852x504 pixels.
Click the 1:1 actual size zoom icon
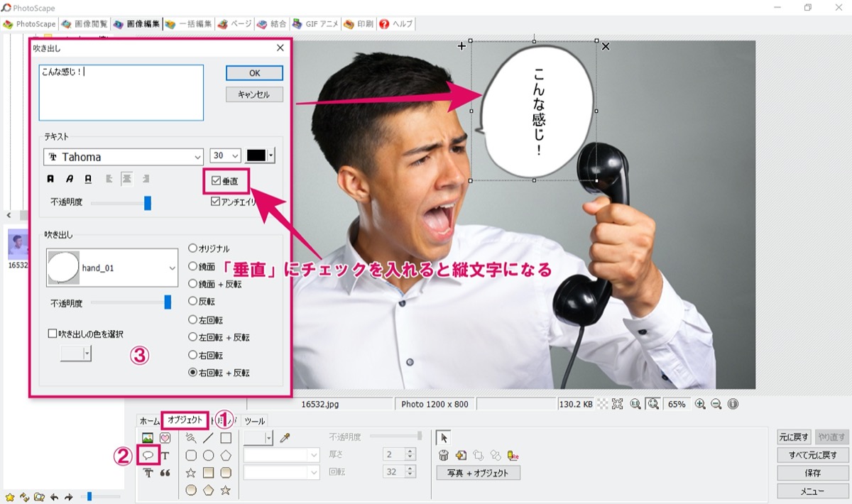pos(635,404)
